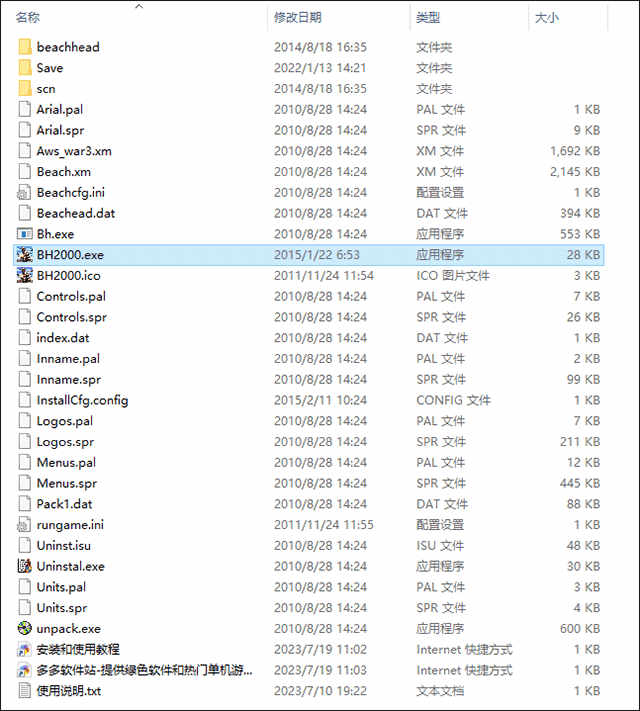Click the Beachcfg.ini settings file icon

[25, 193]
